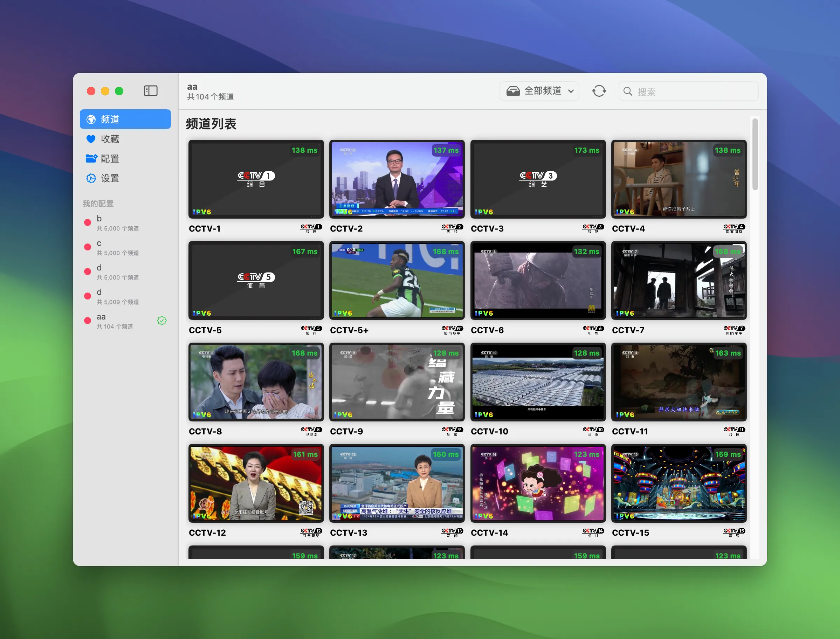Image resolution: width=840 pixels, height=639 pixels.
Task: Toggle the sidebar visibility button
Action: [151, 91]
